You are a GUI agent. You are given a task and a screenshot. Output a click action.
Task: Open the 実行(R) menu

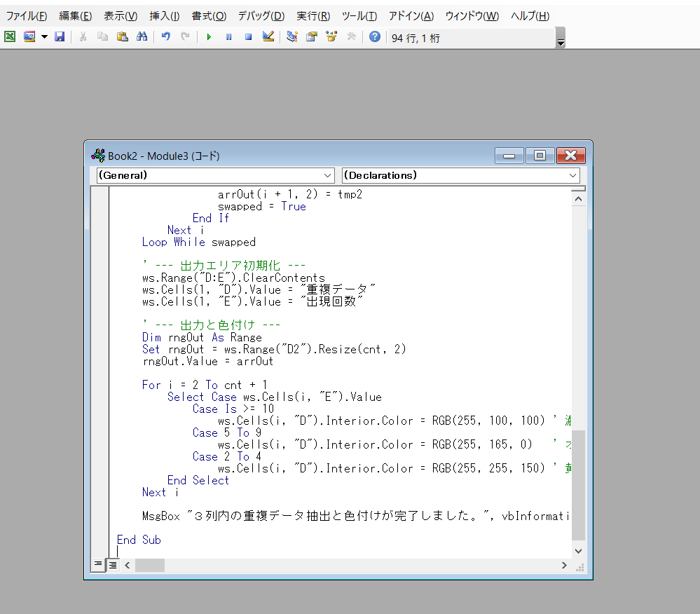pyautogui.click(x=313, y=16)
